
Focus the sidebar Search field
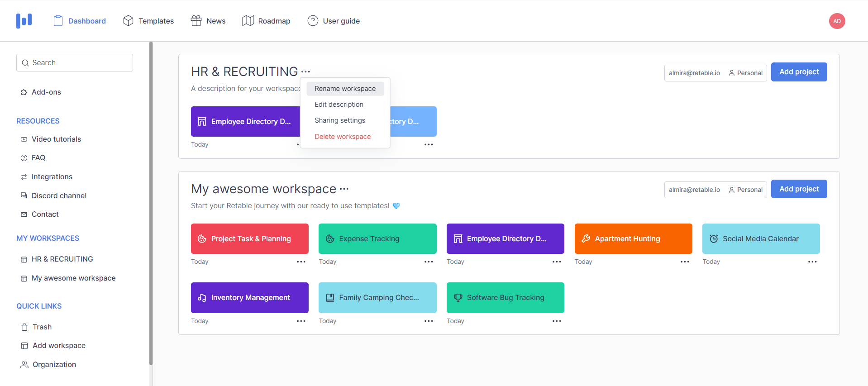click(x=75, y=63)
